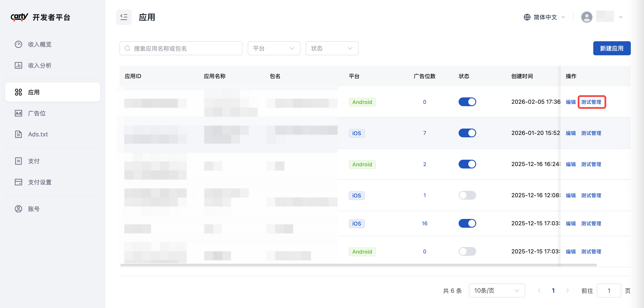Screen dimensions: 644x308
Task: Click the Ads.txt document icon
Action: point(18,134)
